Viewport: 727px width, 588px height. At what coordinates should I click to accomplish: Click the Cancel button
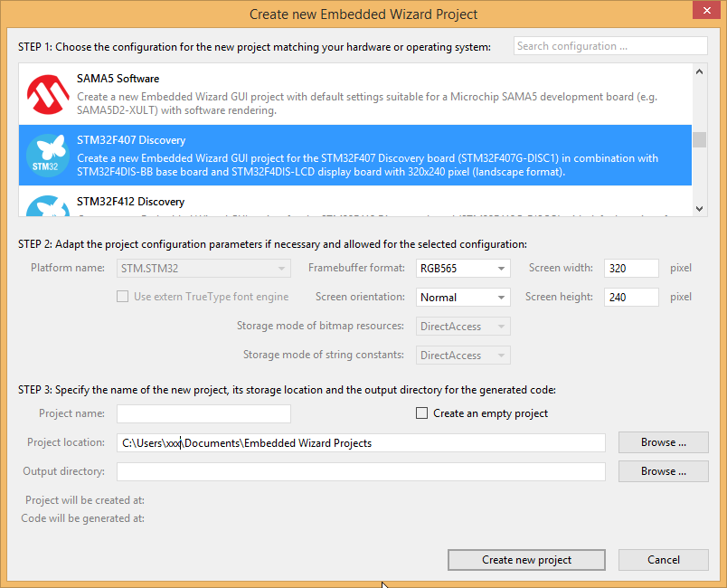pos(663,560)
